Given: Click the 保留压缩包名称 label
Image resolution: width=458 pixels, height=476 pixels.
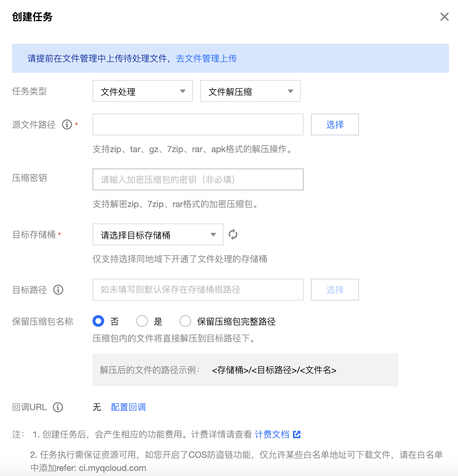Looking at the screenshot, I should click(x=43, y=321).
